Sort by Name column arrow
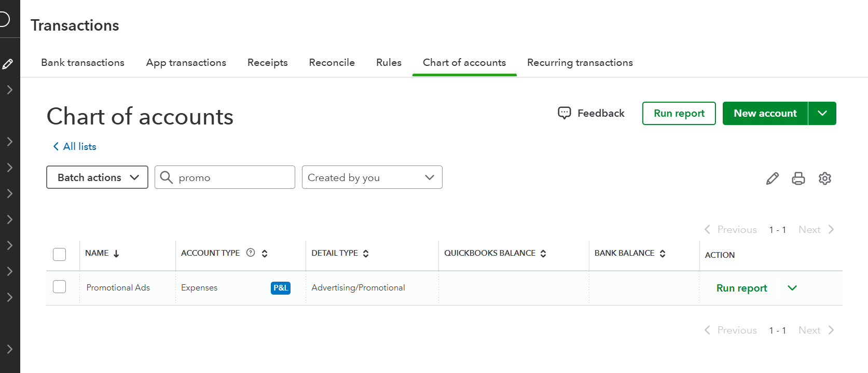 (116, 253)
